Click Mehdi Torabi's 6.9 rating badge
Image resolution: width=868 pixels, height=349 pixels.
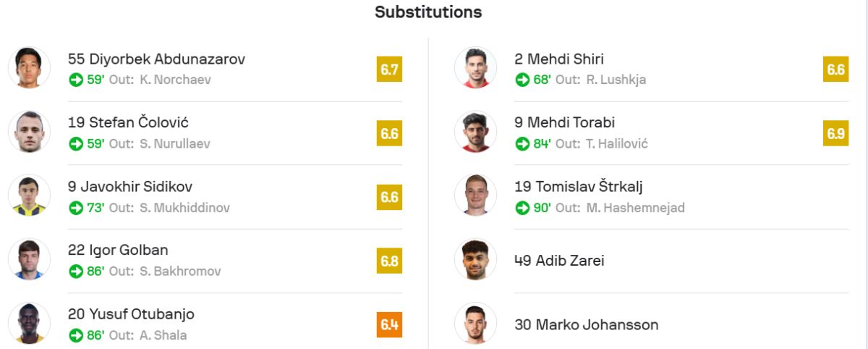pos(835,133)
